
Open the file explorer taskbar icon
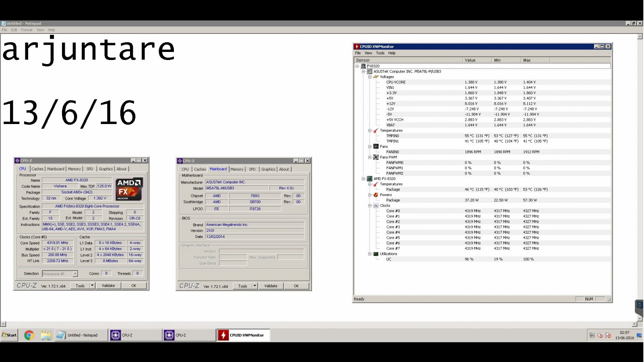pyautogui.click(x=46, y=335)
